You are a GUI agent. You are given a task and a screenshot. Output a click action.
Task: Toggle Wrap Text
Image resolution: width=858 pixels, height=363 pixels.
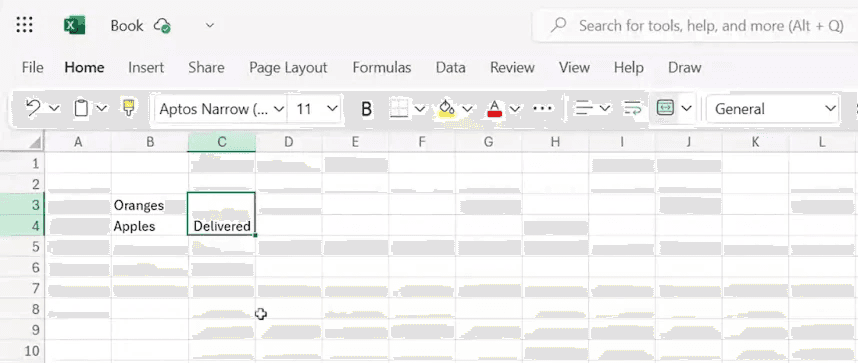point(633,108)
